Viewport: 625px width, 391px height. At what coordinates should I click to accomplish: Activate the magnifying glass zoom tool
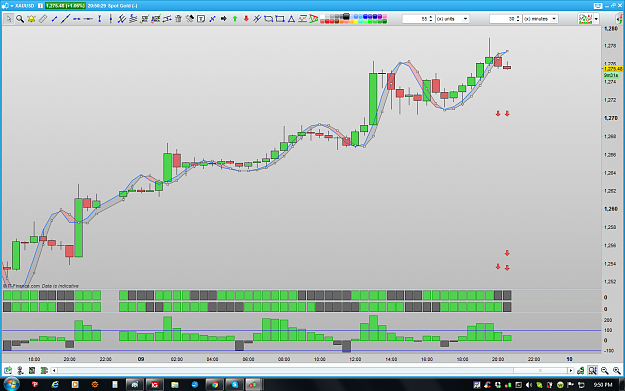point(20,19)
